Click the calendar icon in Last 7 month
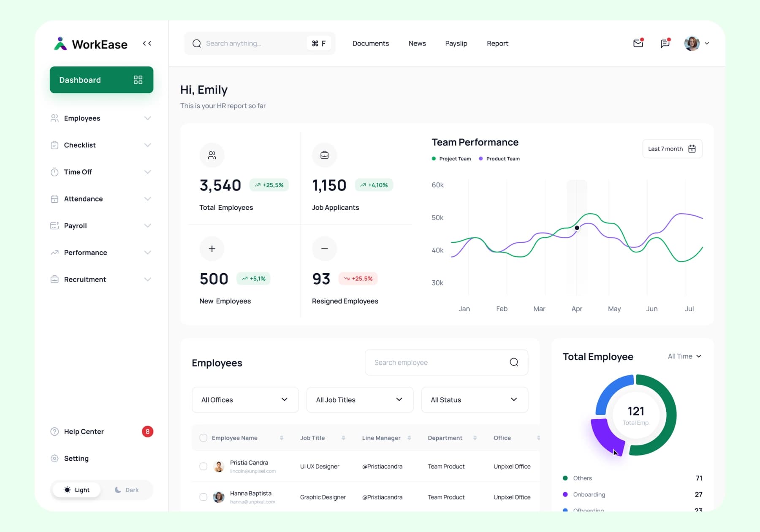This screenshot has width=760, height=532. (x=692, y=149)
